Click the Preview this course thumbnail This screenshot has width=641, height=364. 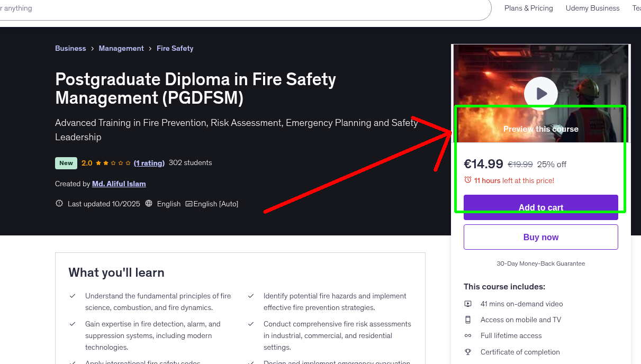540,129
